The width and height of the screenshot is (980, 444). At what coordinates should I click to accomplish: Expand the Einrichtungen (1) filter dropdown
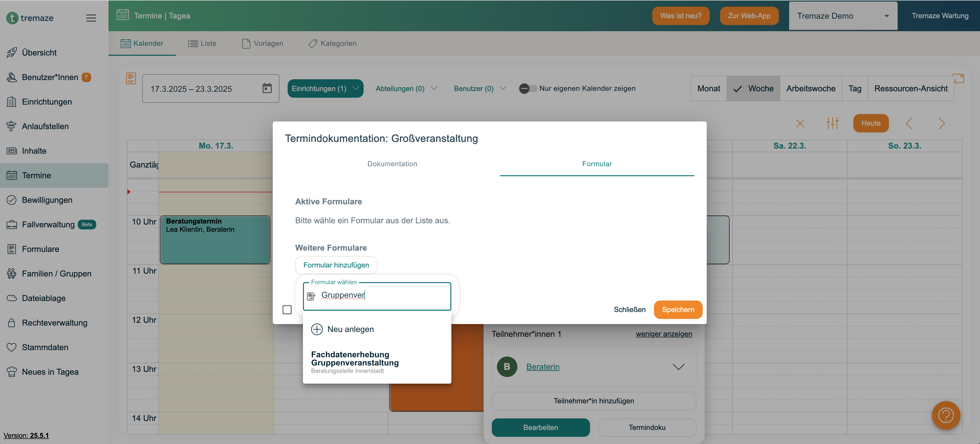pos(325,88)
